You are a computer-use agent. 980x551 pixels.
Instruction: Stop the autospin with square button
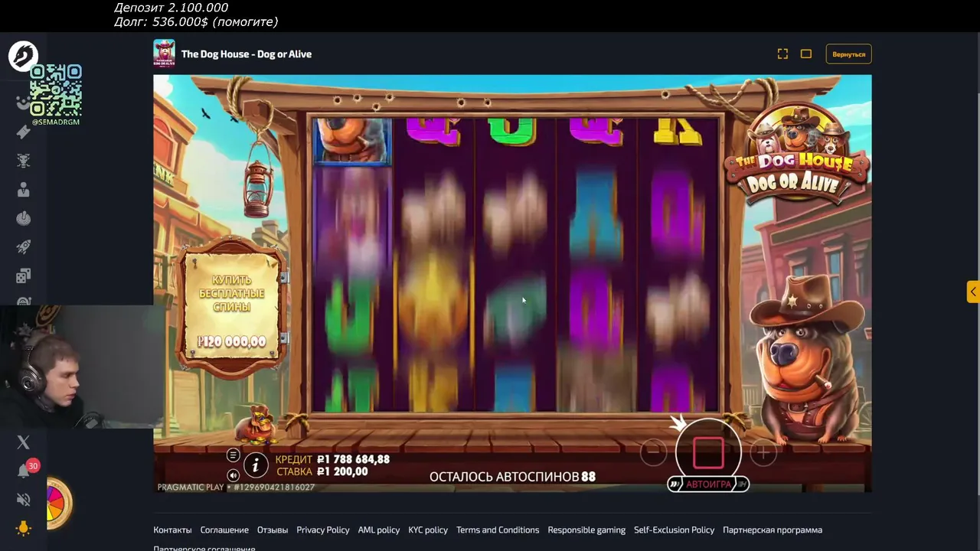pos(708,453)
